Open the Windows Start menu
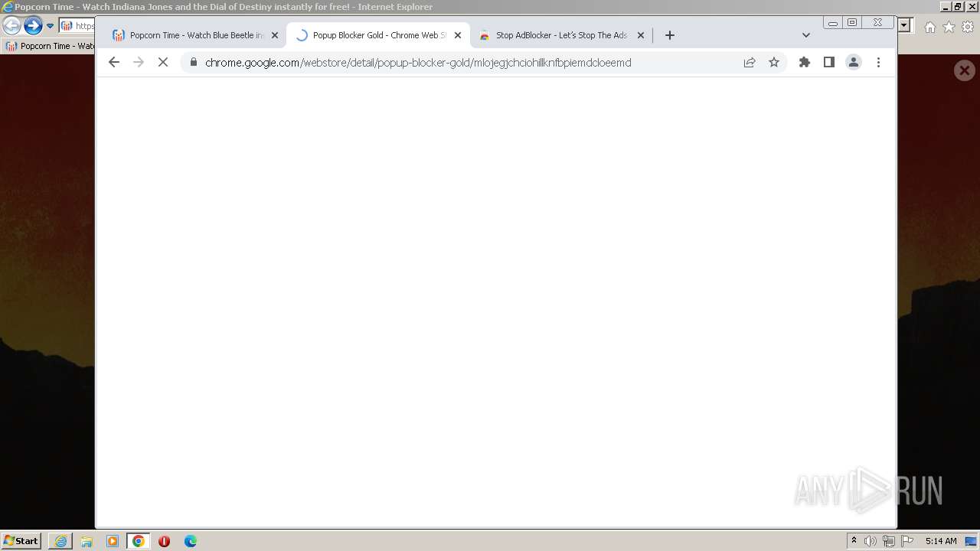 click(21, 541)
